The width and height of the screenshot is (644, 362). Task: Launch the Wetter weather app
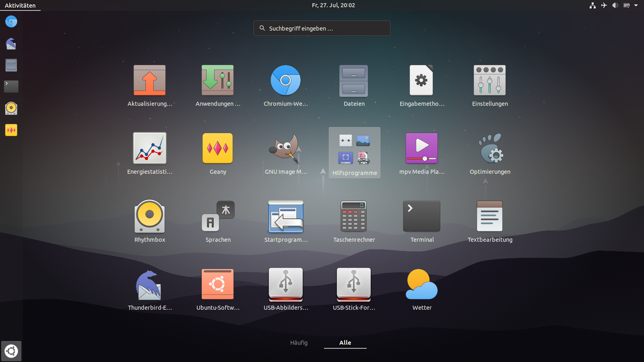[422, 285]
